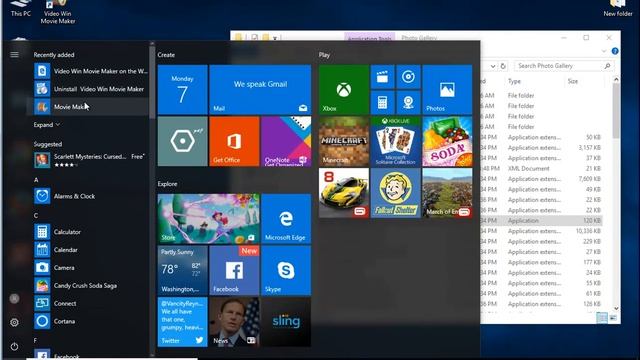Open March of Empires tile
Viewport: 640px width, 360px height.
447,193
